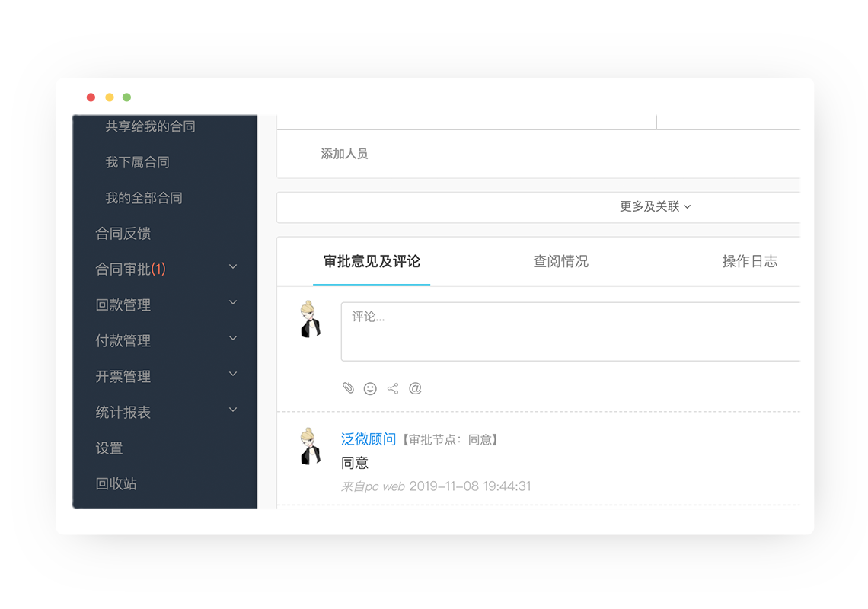The image size is (868, 609).
Task: Expand the 付款管理 chevron
Action: [x=233, y=338]
